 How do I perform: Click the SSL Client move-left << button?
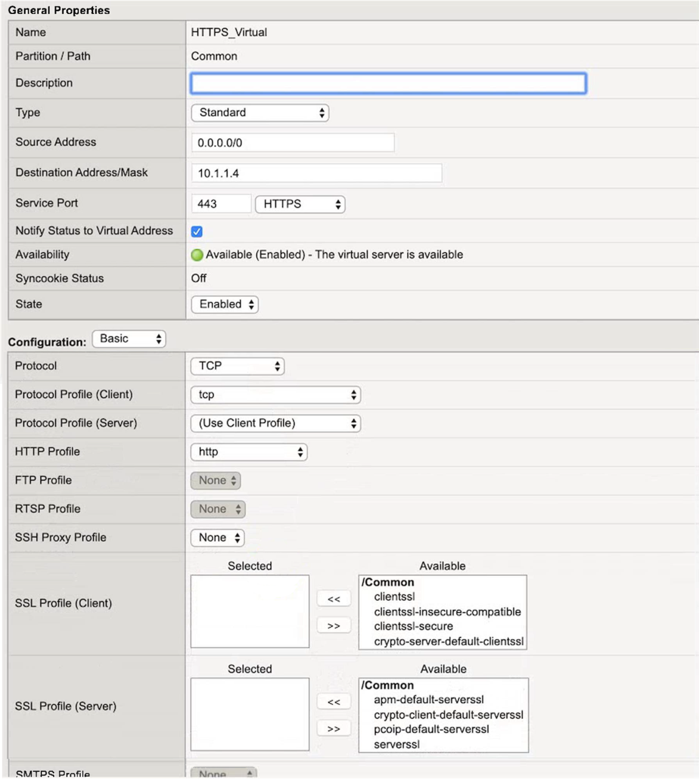point(333,599)
